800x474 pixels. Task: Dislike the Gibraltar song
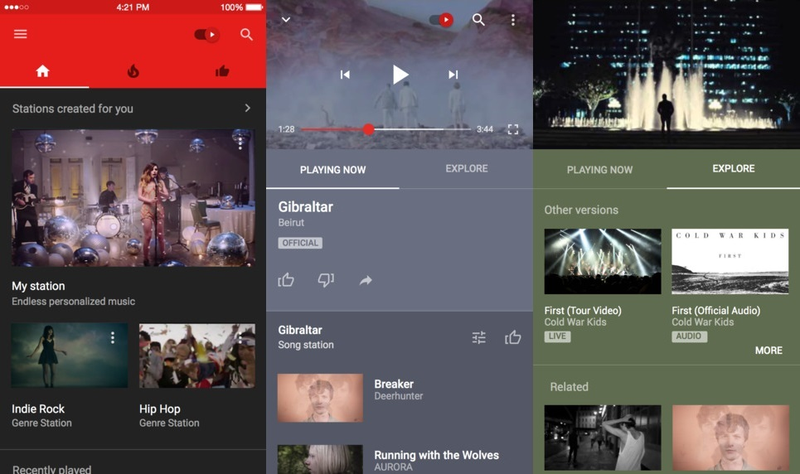[326, 280]
